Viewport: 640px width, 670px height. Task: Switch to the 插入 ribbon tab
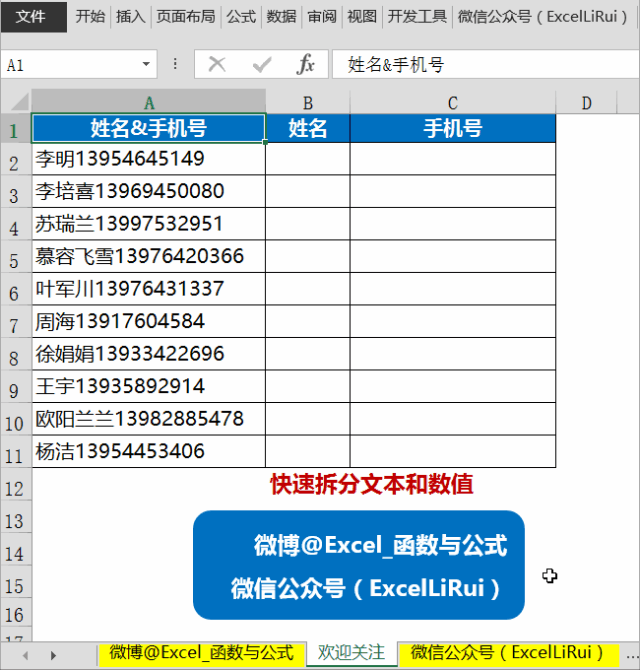point(130,17)
